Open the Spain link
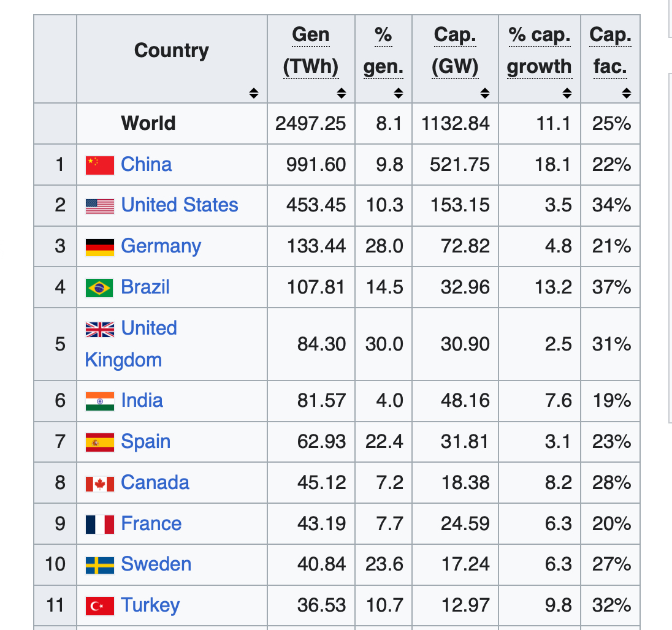 [x=145, y=442]
